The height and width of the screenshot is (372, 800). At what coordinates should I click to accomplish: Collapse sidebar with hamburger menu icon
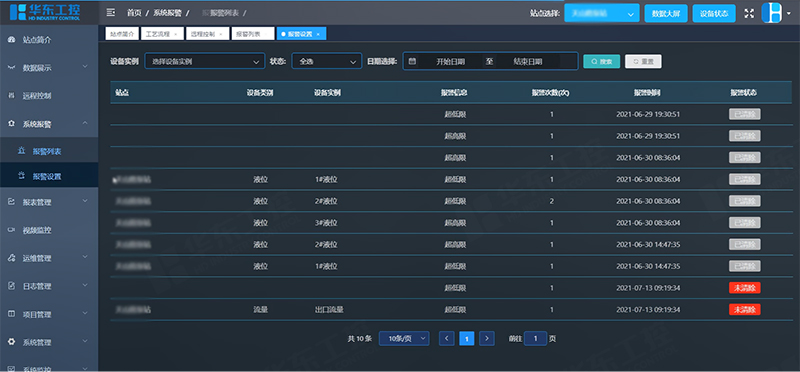pos(110,13)
